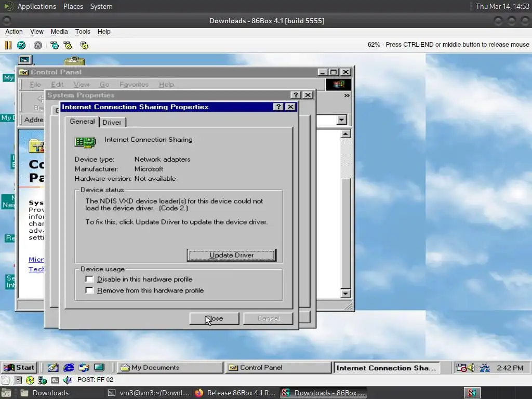This screenshot has width=532, height=399.
Task: Open the host Applications menu
Action: [x=37, y=6]
